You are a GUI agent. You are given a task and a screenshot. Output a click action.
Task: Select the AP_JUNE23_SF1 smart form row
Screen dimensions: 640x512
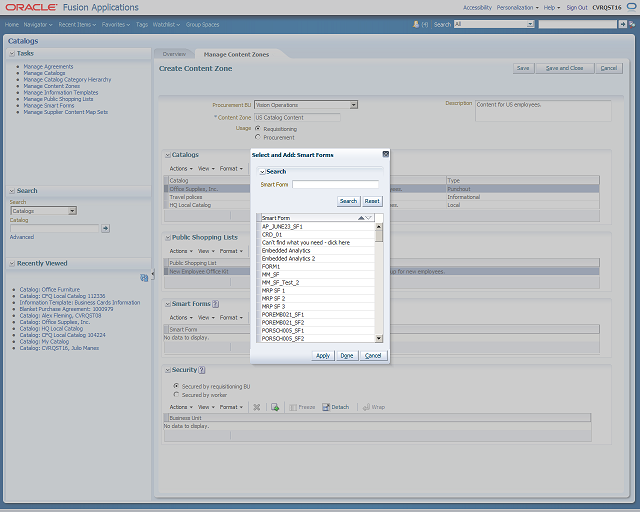[317, 226]
